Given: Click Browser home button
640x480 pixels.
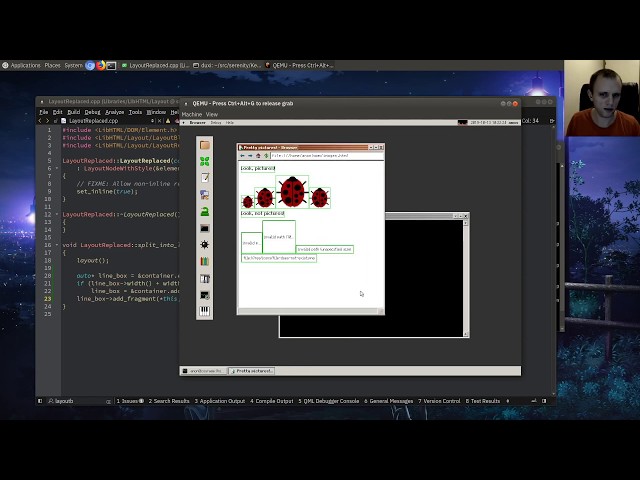Looking at the screenshot, I should pyautogui.click(x=258, y=156).
